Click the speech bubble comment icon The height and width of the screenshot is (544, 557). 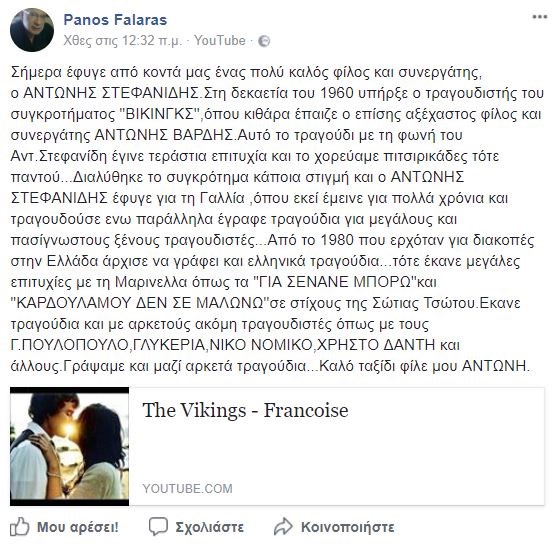point(158,527)
